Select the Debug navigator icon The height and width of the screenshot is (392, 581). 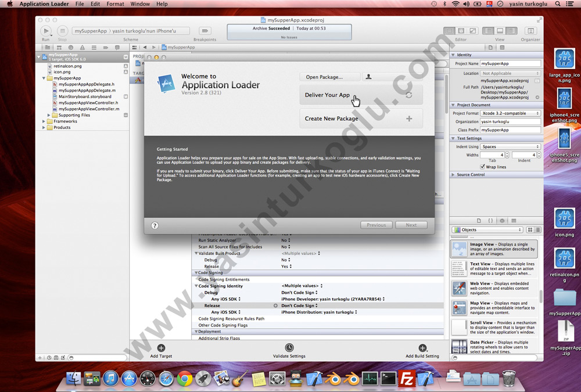point(94,48)
